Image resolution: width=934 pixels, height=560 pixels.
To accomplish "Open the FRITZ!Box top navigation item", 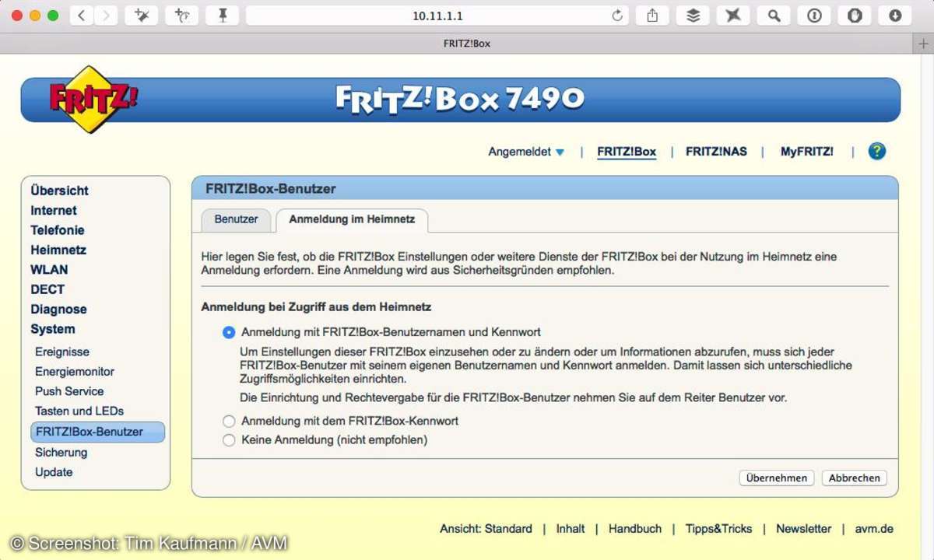I will pos(627,152).
